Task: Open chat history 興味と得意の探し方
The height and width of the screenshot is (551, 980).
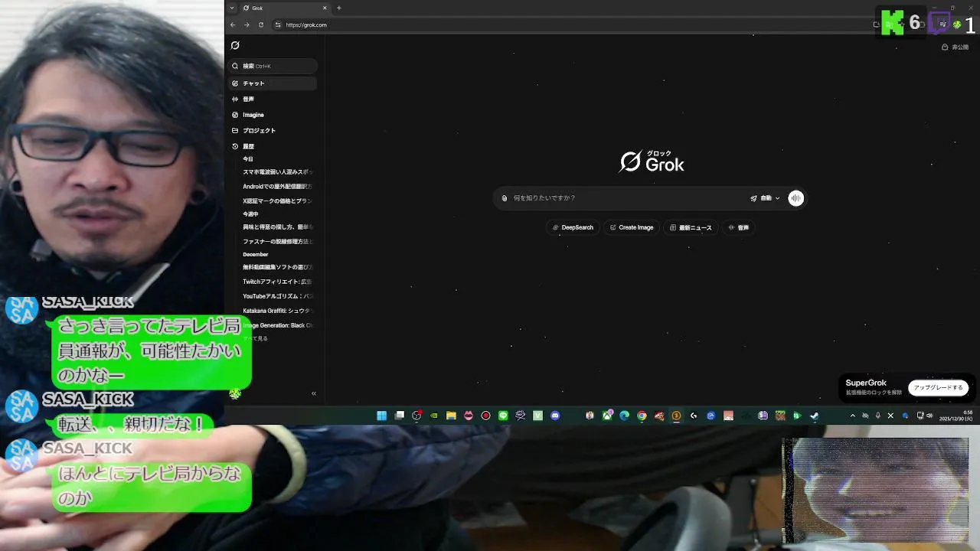Action: point(277,227)
